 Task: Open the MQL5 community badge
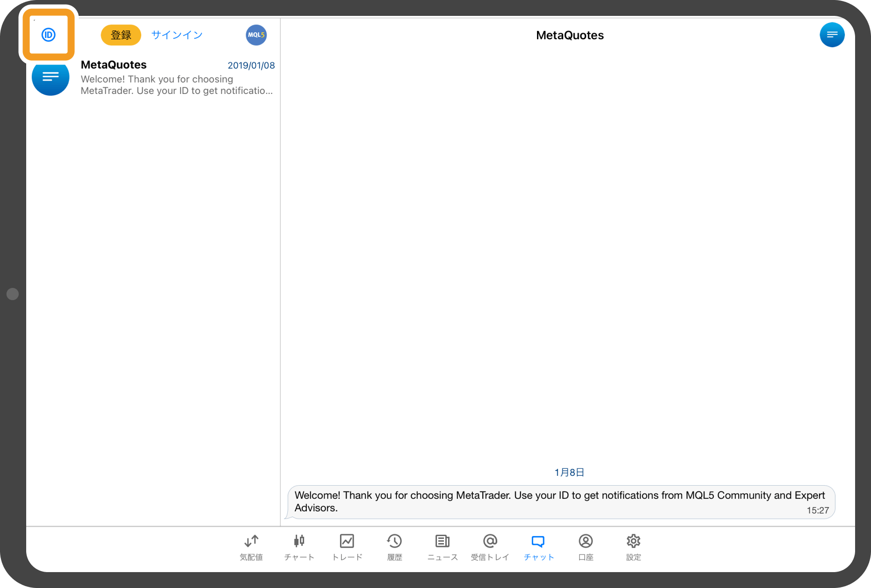tap(256, 35)
